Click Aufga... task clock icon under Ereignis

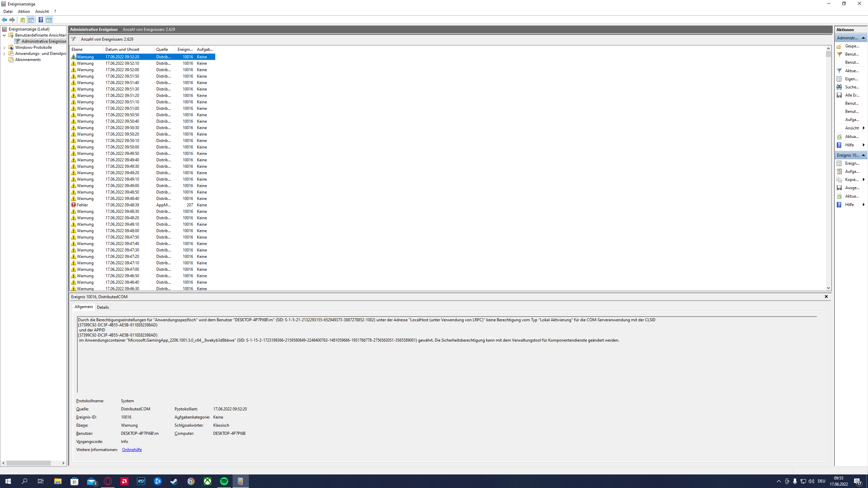click(839, 171)
